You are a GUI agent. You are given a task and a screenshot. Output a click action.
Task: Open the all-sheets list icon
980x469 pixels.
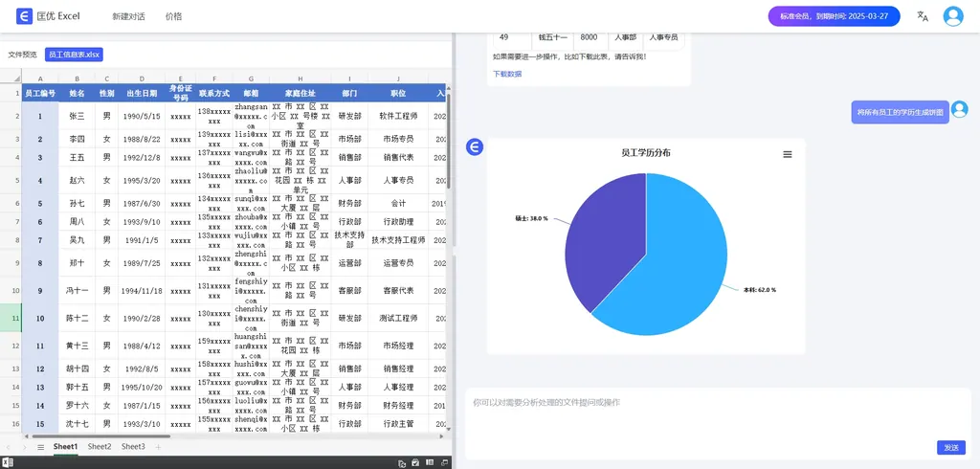coord(40,447)
